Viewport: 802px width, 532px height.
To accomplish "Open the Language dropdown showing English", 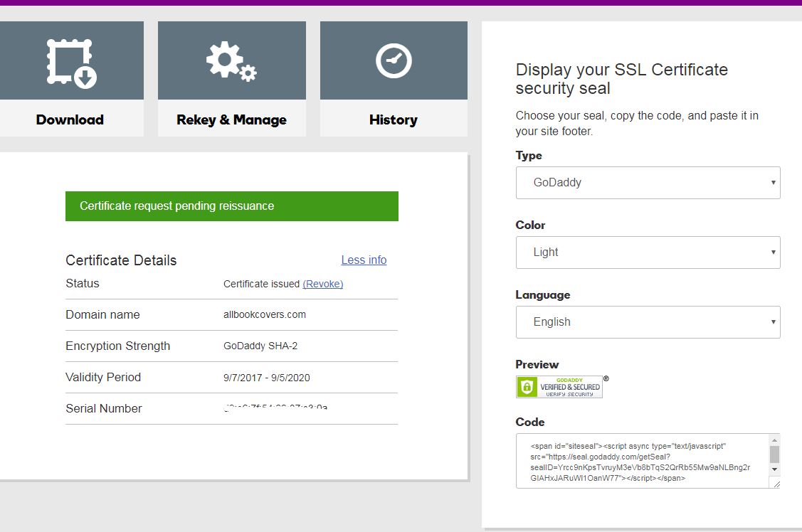I will 648,322.
